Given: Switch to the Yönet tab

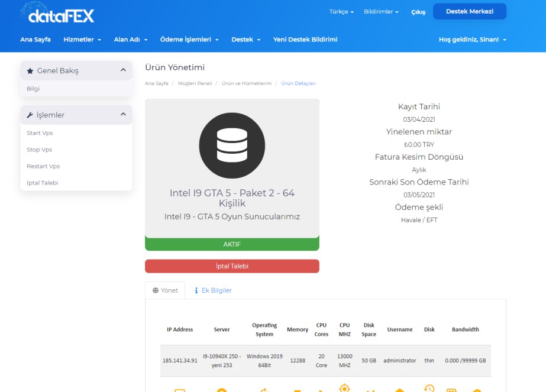Looking at the screenshot, I should [165, 290].
